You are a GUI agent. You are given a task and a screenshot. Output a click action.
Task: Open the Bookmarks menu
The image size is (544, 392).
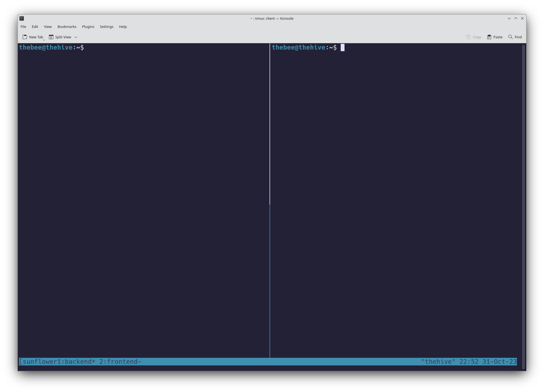point(67,27)
